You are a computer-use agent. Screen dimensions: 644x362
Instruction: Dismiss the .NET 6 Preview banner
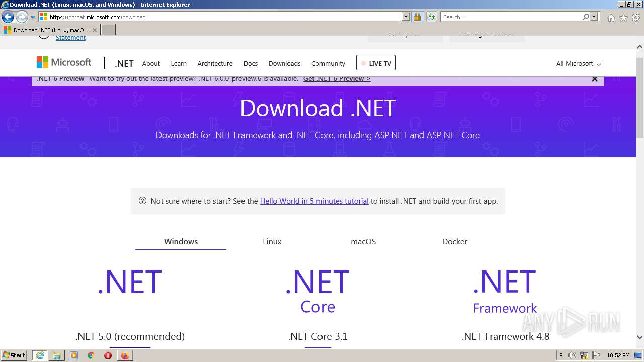[595, 79]
